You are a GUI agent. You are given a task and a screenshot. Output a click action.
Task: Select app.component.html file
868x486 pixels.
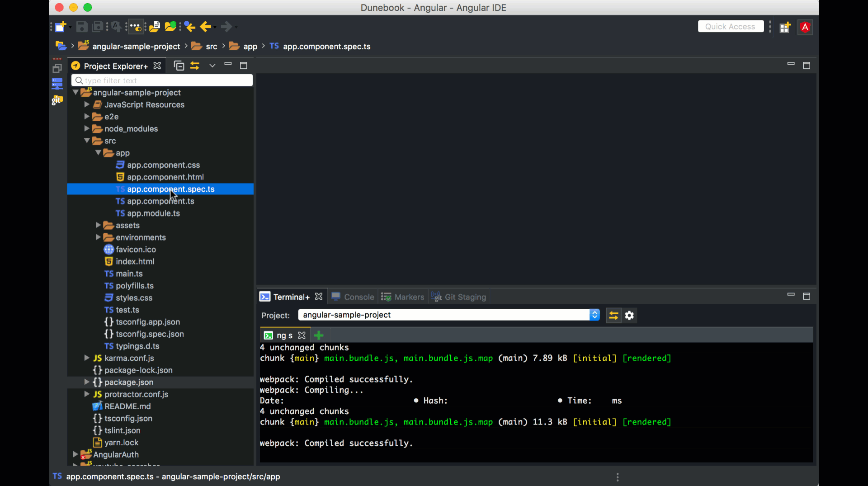[165, 177]
